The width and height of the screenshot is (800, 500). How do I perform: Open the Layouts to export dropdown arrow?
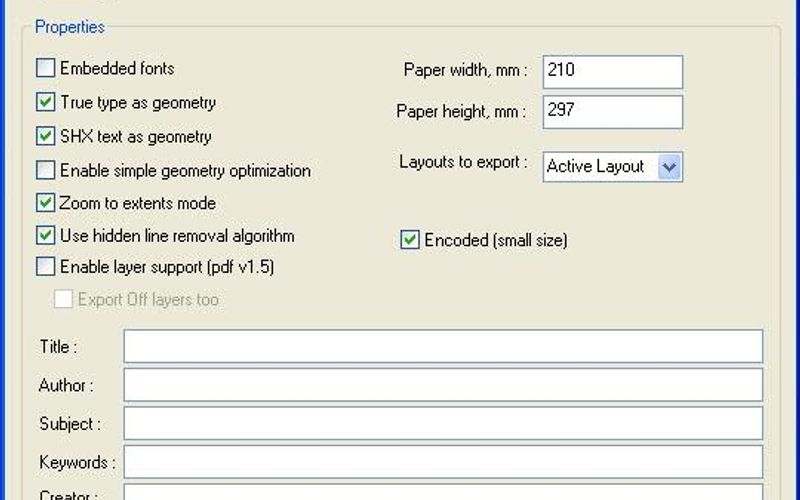pyautogui.click(x=670, y=167)
